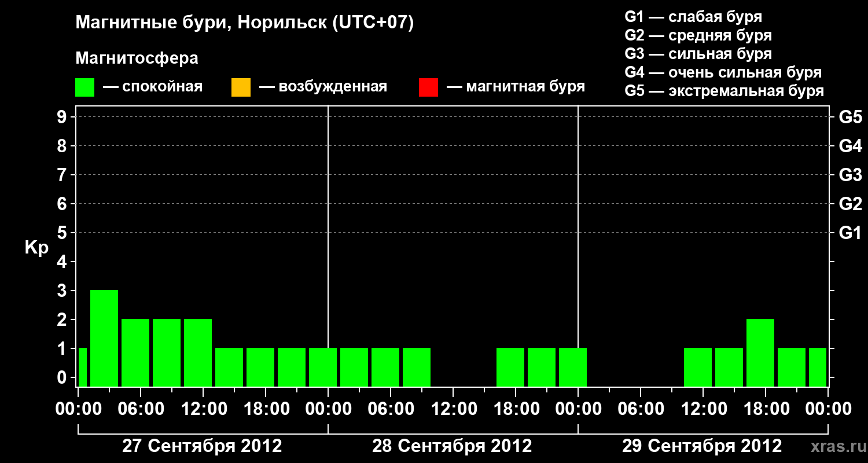The image size is (868, 463).
Task: Click the Kp axis label
Action: coord(36,248)
